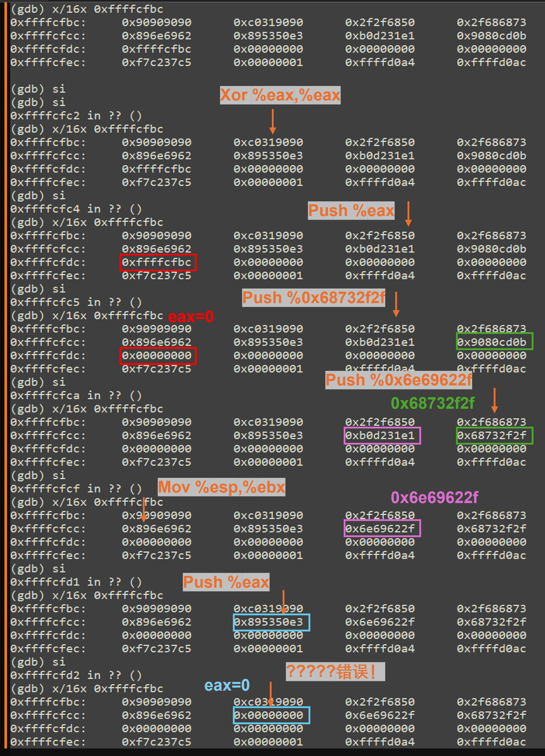Click the green standalone 0x68732f2f label

click(x=432, y=403)
